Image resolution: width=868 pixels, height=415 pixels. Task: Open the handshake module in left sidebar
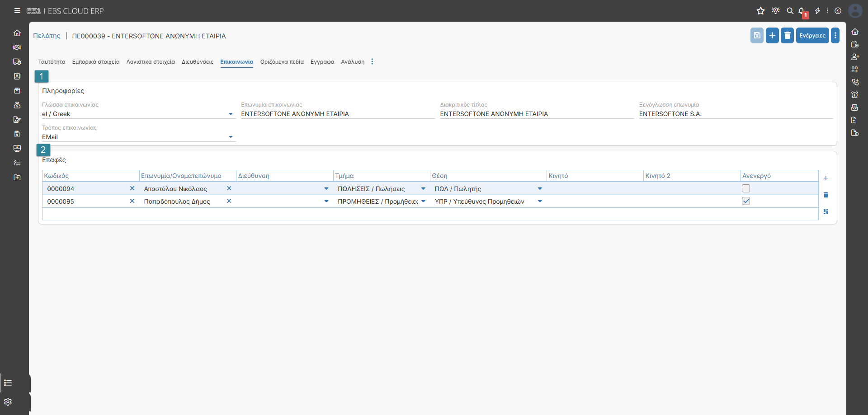click(x=17, y=47)
